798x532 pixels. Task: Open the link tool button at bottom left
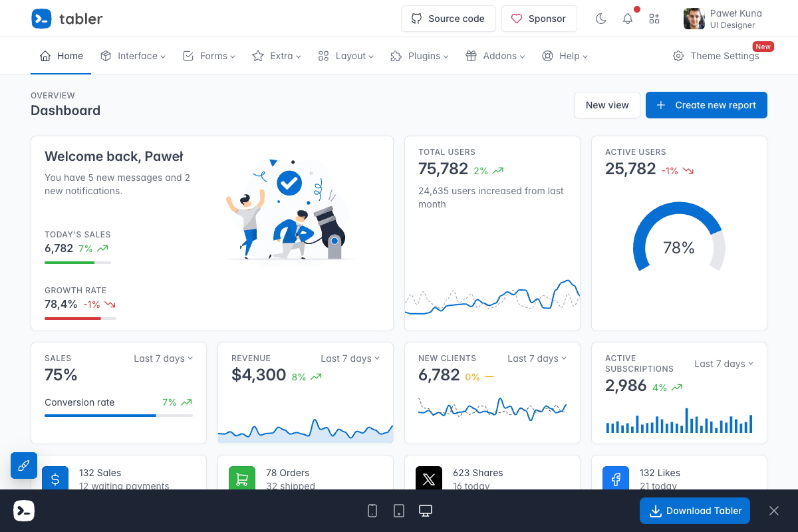[x=24, y=465]
